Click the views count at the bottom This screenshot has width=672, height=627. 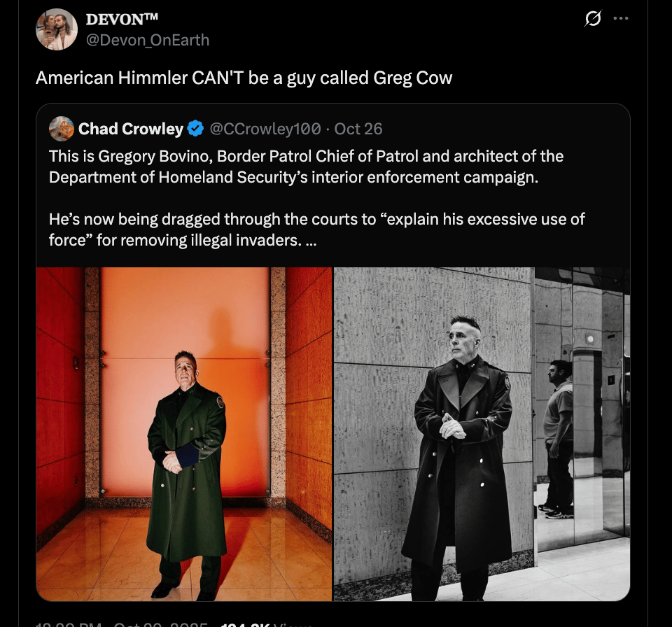(x=267, y=624)
